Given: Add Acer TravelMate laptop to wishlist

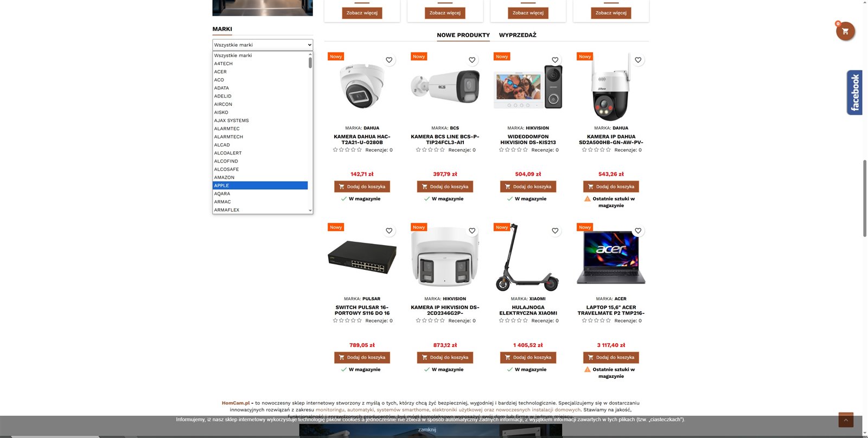Looking at the screenshot, I should pos(638,231).
